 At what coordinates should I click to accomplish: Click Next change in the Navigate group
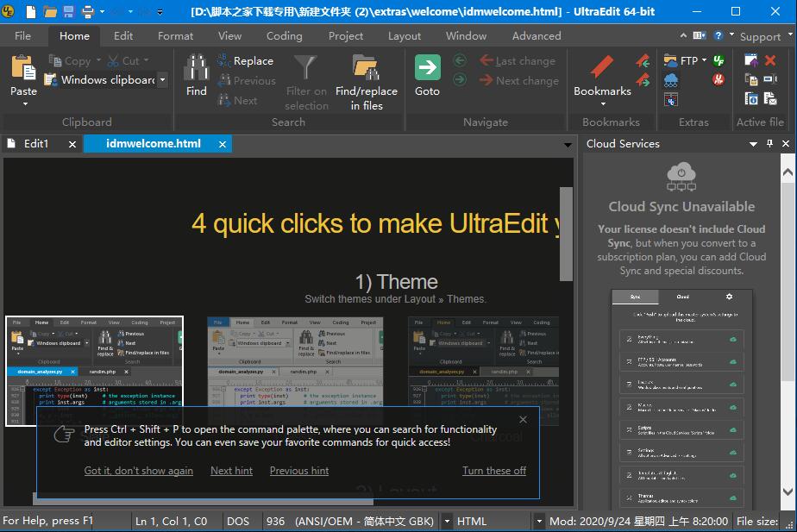(519, 81)
